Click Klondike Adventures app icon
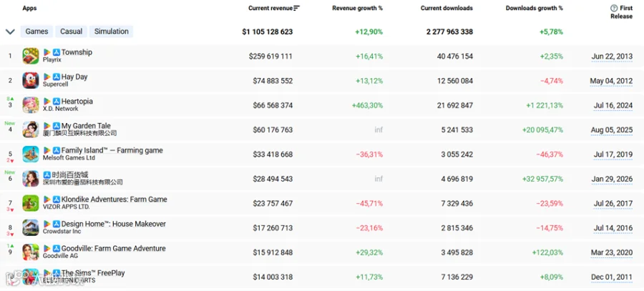644x291 pixels. point(31,203)
